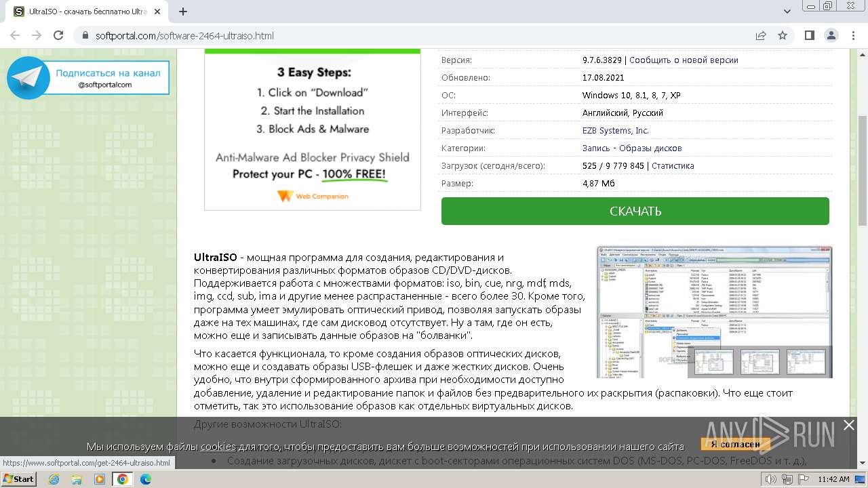Select the file size 4,87 Мб
Image resolution: width=868 pixels, height=488 pixels.
(x=598, y=183)
